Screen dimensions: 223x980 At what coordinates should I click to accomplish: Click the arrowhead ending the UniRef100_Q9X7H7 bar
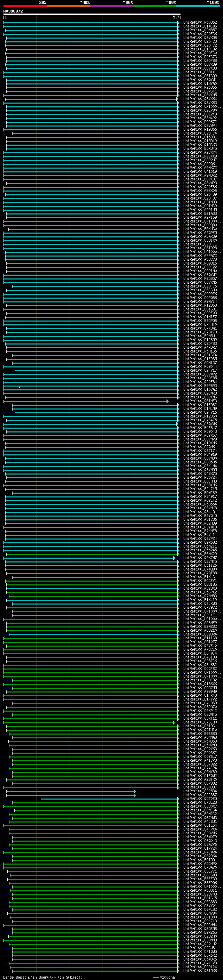[174, 558]
